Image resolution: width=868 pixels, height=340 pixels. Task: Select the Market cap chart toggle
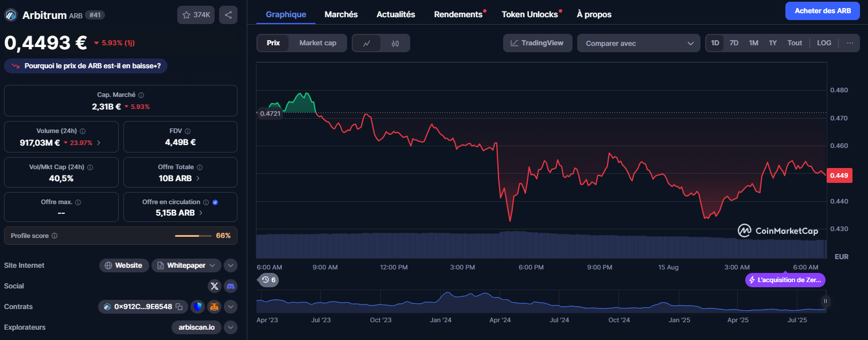(x=318, y=43)
